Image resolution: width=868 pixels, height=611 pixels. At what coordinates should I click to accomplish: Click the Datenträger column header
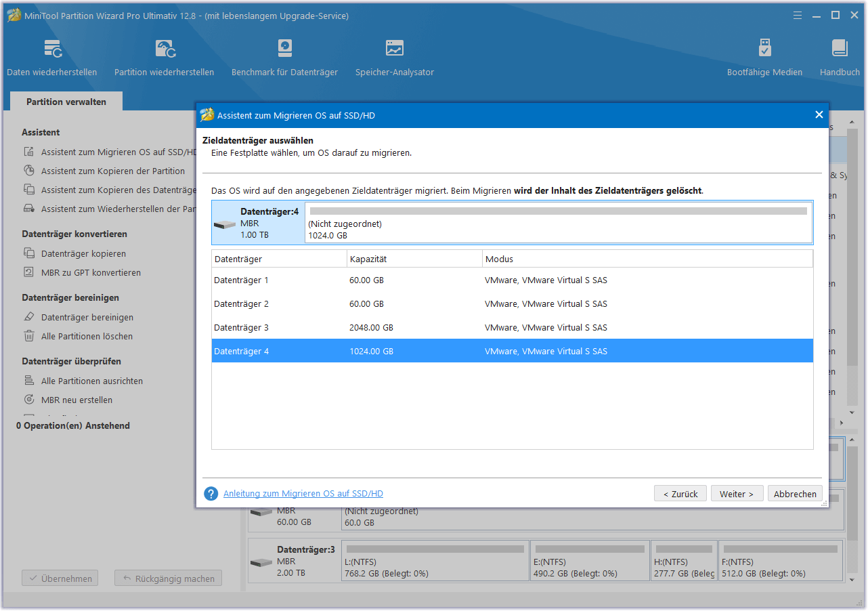279,259
